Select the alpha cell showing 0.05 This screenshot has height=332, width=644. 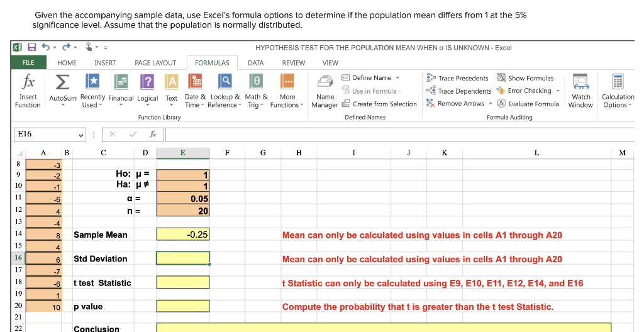[183, 199]
